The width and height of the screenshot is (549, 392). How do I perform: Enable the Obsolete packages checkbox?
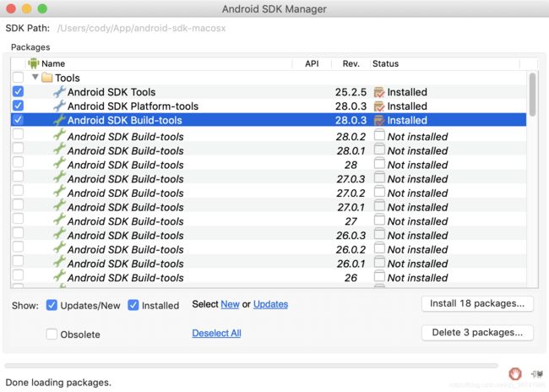tap(52, 334)
